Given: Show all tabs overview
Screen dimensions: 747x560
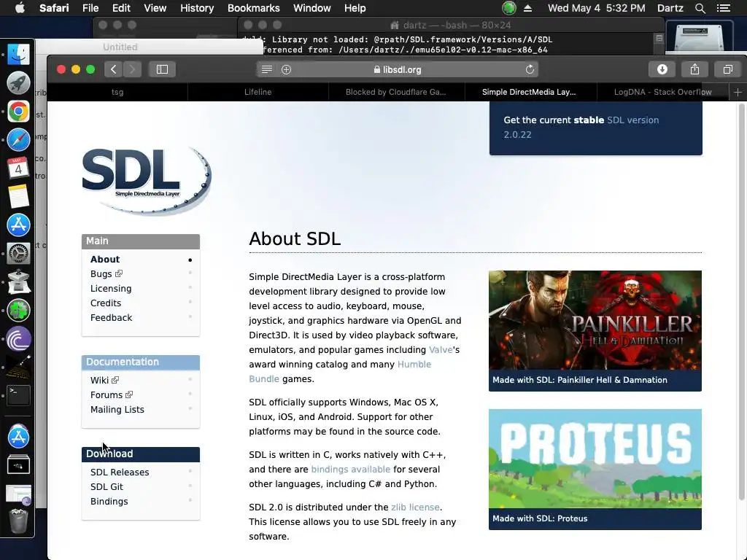Looking at the screenshot, I should (727, 69).
